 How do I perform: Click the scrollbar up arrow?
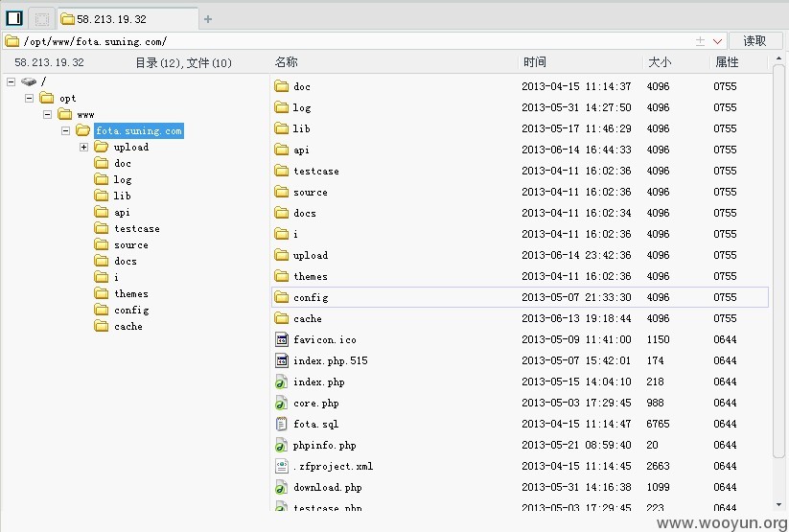point(779,58)
